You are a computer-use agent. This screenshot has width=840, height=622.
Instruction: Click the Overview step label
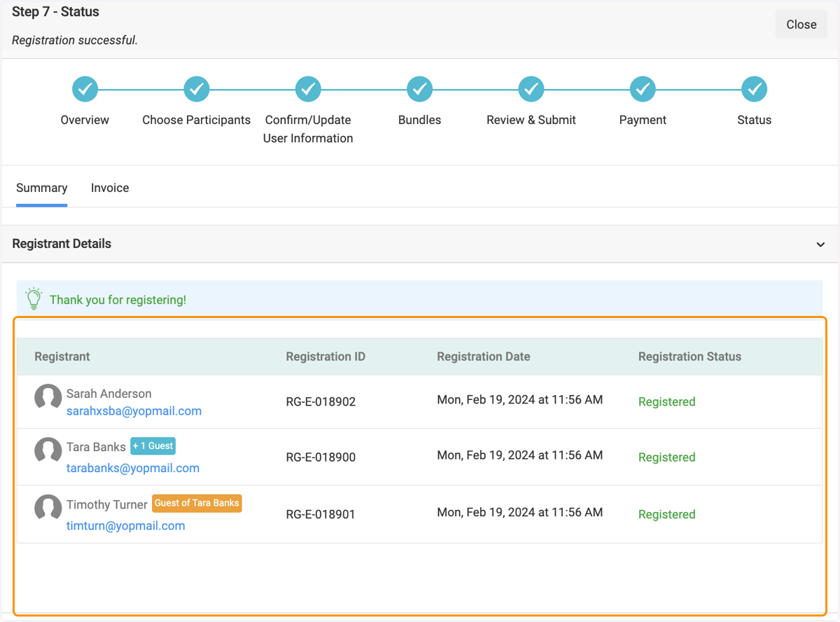pos(85,120)
